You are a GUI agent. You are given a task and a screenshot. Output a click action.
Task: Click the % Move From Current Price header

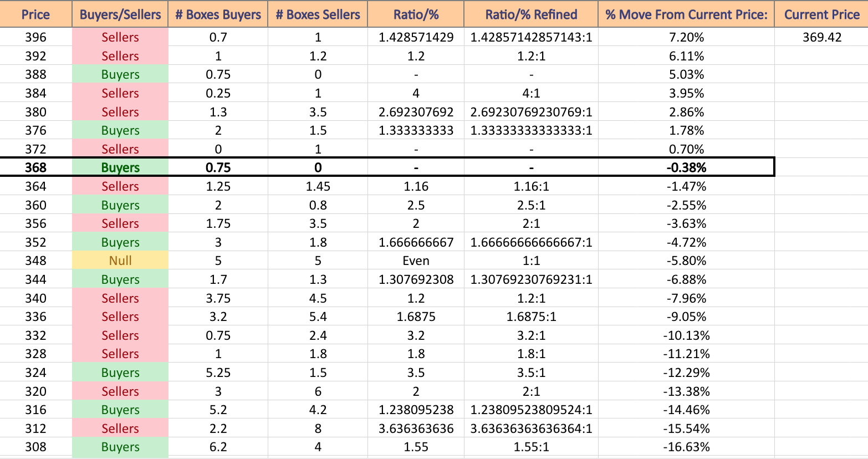(x=686, y=14)
